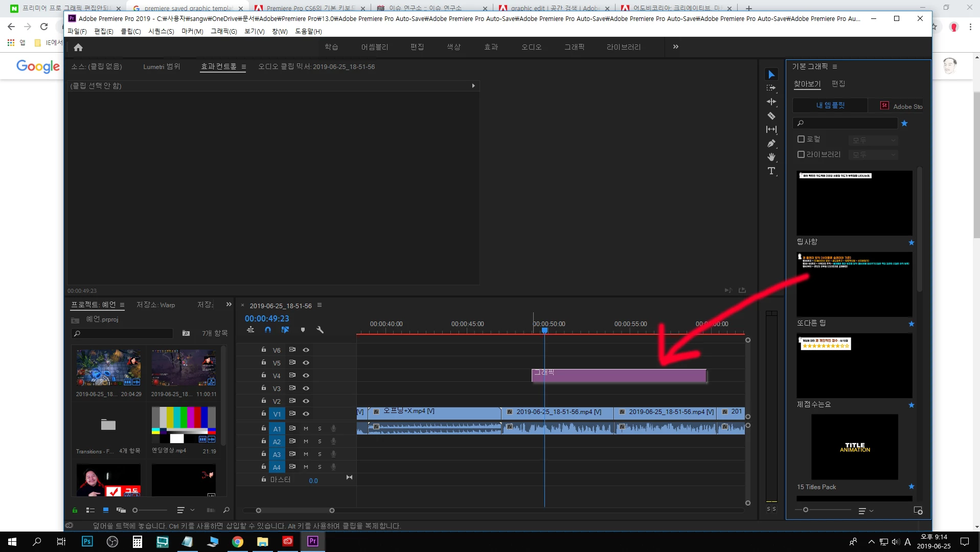Open sort options in Essential Graphics footer
Screen dimensions: 980x552
pos(866,511)
